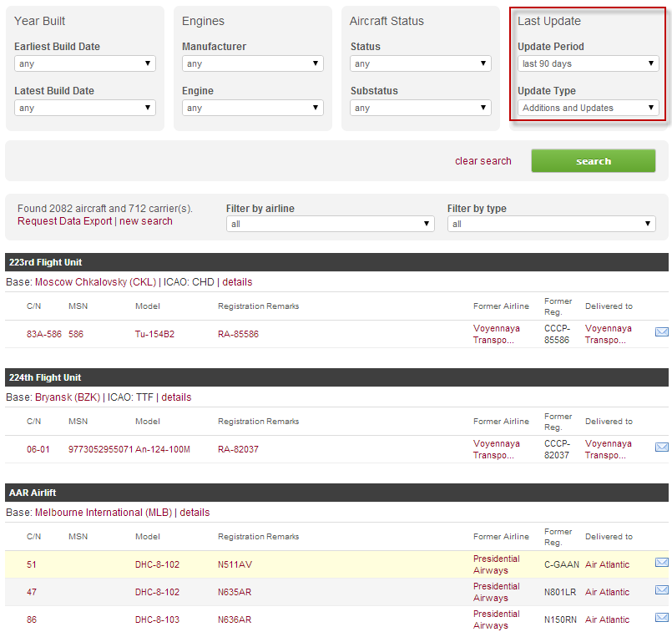Open the Latest Build Date dropdown

[85, 108]
